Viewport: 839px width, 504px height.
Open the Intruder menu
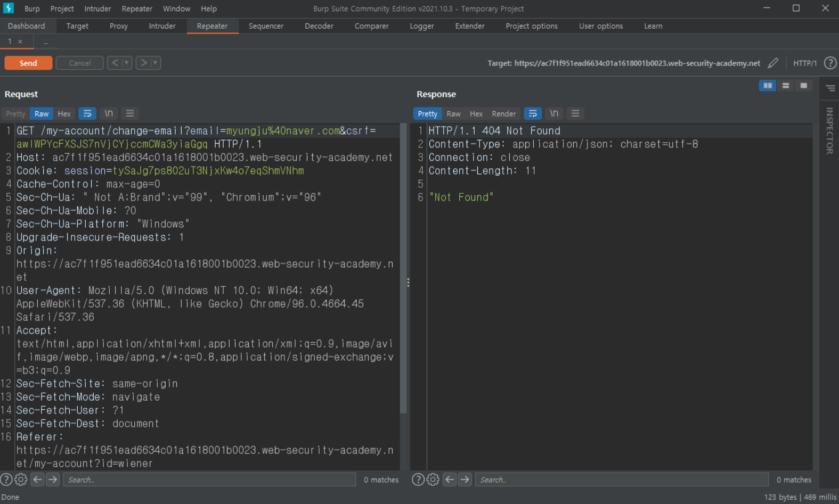[x=97, y=9]
